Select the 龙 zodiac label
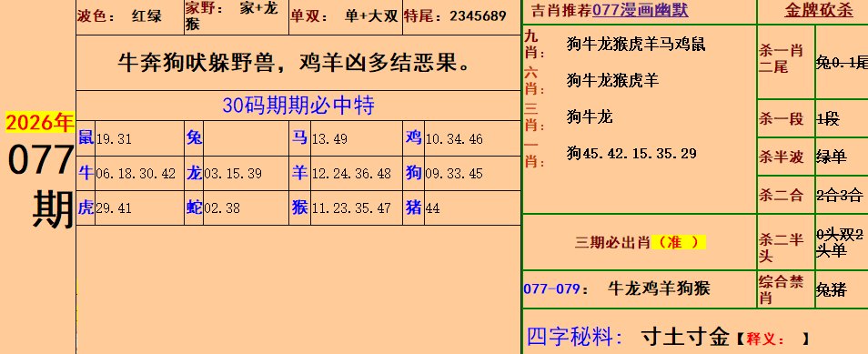This screenshot has width=868, height=354. coord(194,173)
